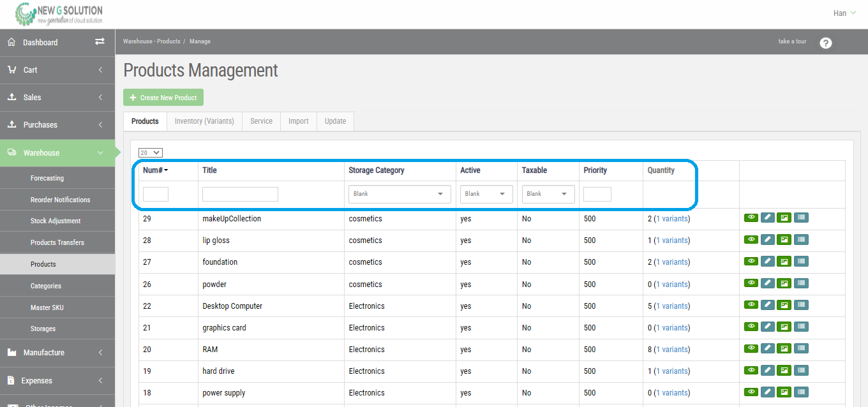Click the Create New Product button
Image resolution: width=868 pixels, height=407 pixels.
pyautogui.click(x=163, y=98)
